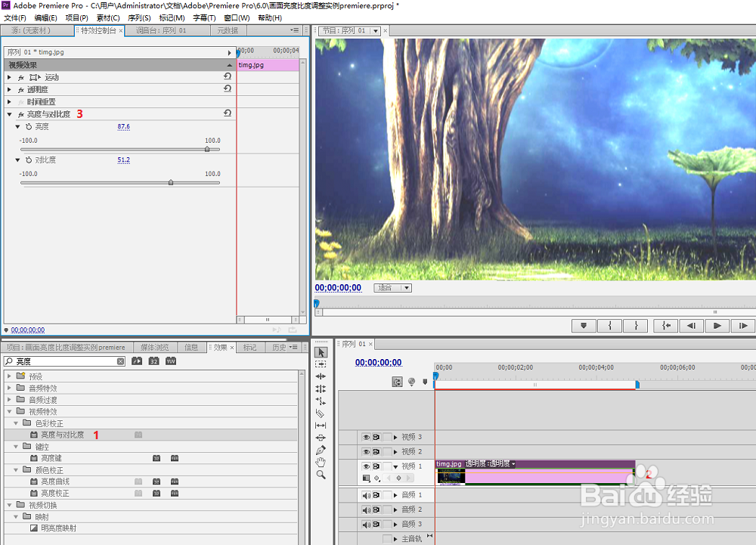
Task: Click the program monitor timecode 00;00;00;00
Action: (x=338, y=288)
